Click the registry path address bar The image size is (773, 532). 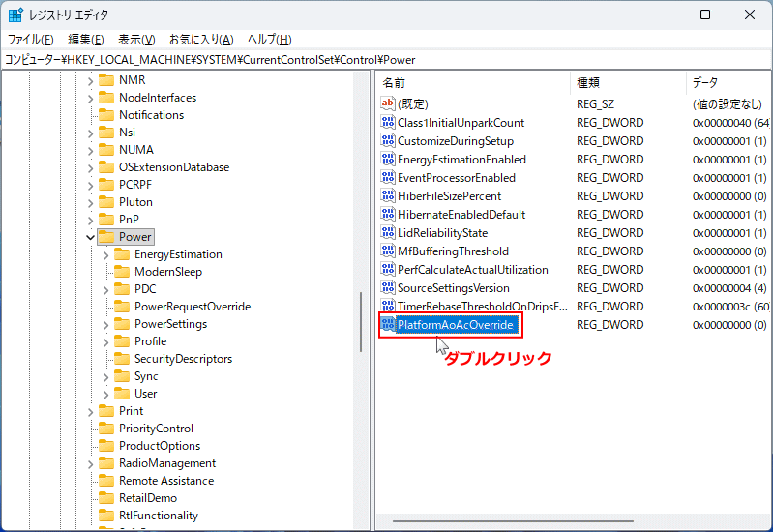coord(387,60)
